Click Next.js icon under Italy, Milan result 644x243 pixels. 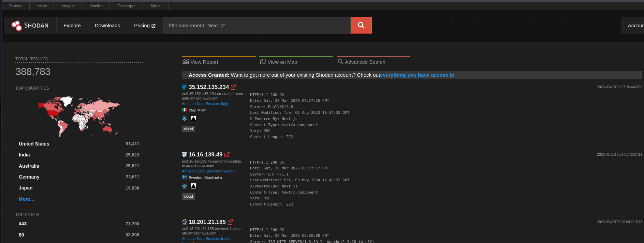(193, 119)
